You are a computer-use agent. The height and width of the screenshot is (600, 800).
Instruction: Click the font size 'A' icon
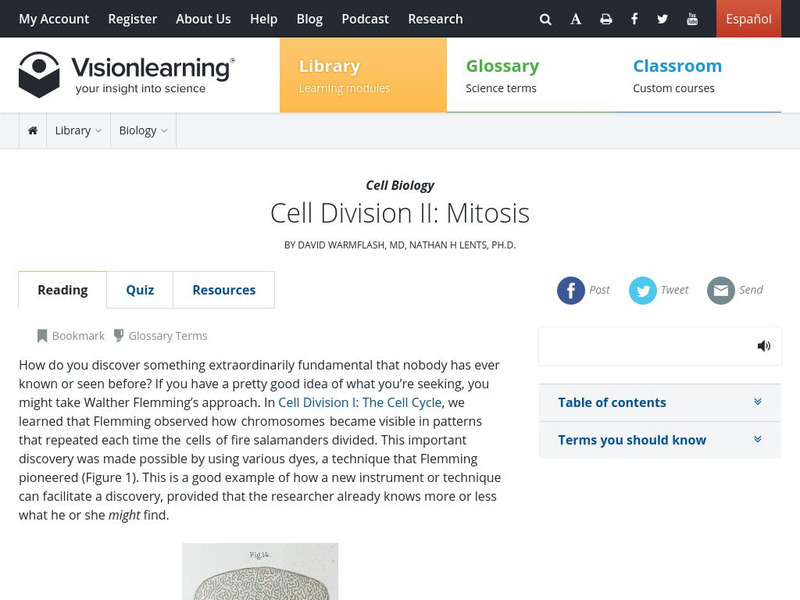click(x=576, y=19)
